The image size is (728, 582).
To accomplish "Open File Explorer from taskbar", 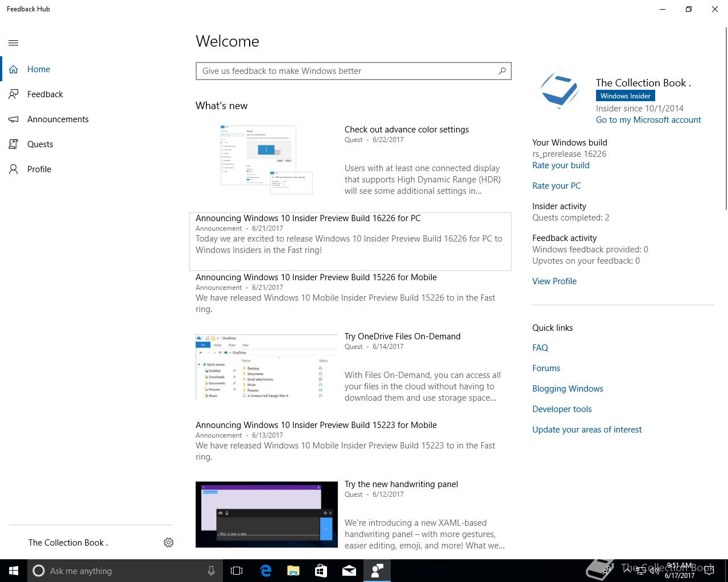I will 293,571.
